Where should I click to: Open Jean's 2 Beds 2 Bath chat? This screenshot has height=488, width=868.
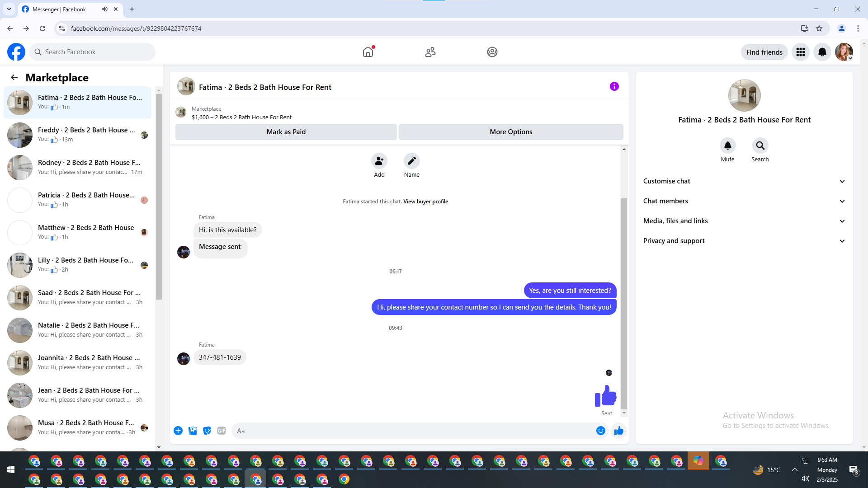pyautogui.click(x=78, y=395)
